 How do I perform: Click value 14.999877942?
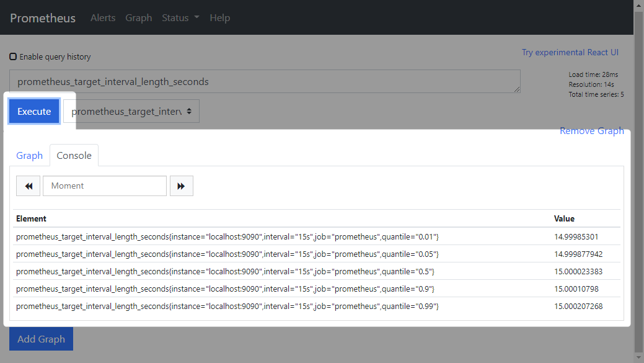click(x=578, y=254)
